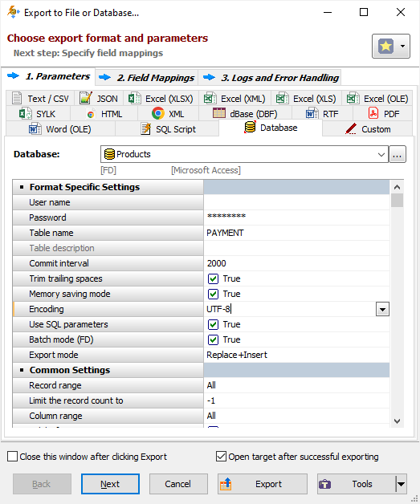Toggle Trim trailing spaces checkbox
This screenshot has width=420, height=504.
213,278
